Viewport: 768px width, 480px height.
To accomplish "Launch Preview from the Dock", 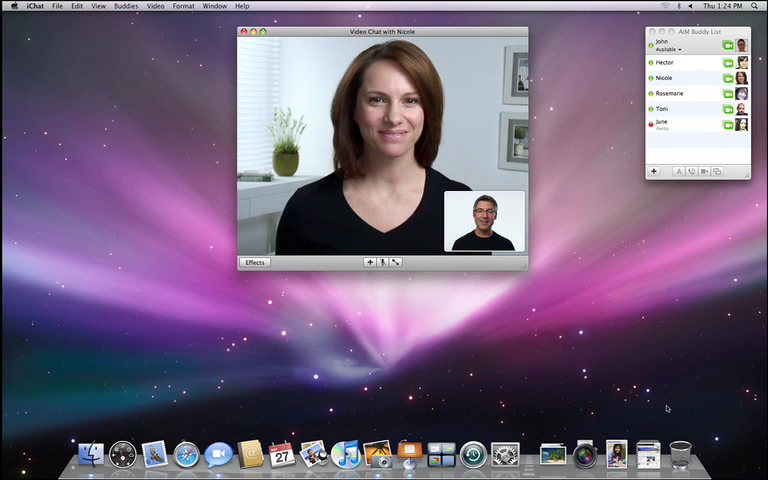I will point(314,454).
